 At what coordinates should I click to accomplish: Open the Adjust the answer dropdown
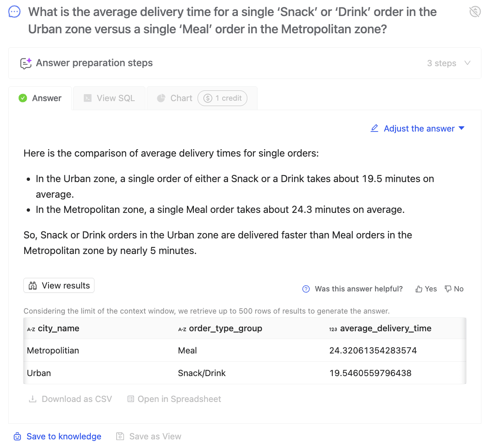pyautogui.click(x=417, y=129)
